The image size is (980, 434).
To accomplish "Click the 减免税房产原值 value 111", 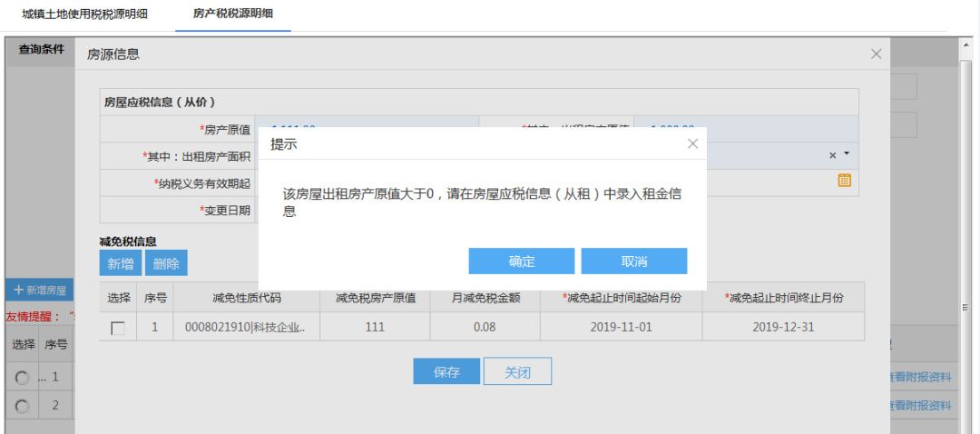I will (x=375, y=327).
